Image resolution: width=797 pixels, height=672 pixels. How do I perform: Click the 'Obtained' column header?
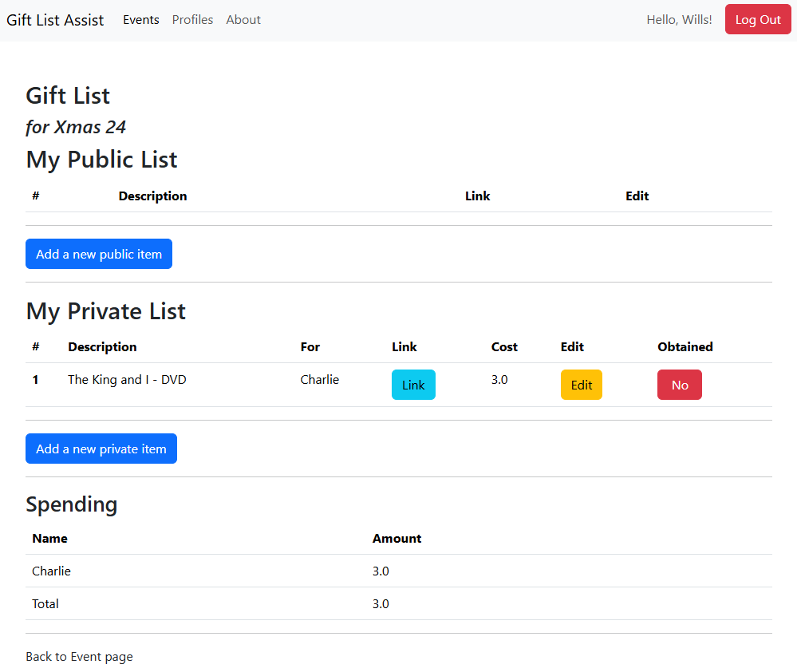(685, 347)
